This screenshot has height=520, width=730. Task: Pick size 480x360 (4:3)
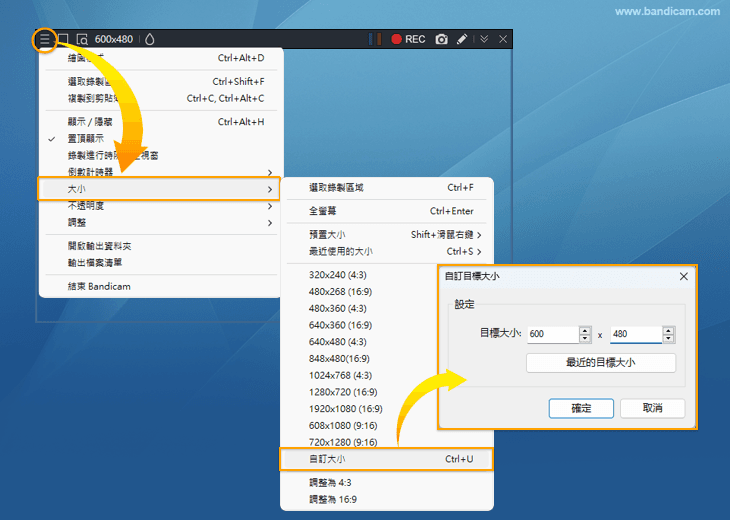pyautogui.click(x=338, y=309)
